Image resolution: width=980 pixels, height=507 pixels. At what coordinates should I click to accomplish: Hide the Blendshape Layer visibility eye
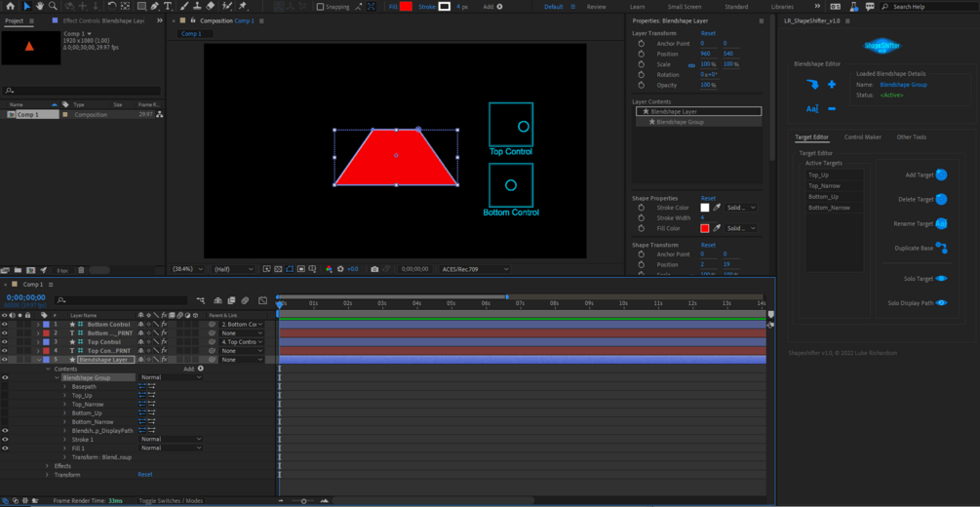coord(5,360)
